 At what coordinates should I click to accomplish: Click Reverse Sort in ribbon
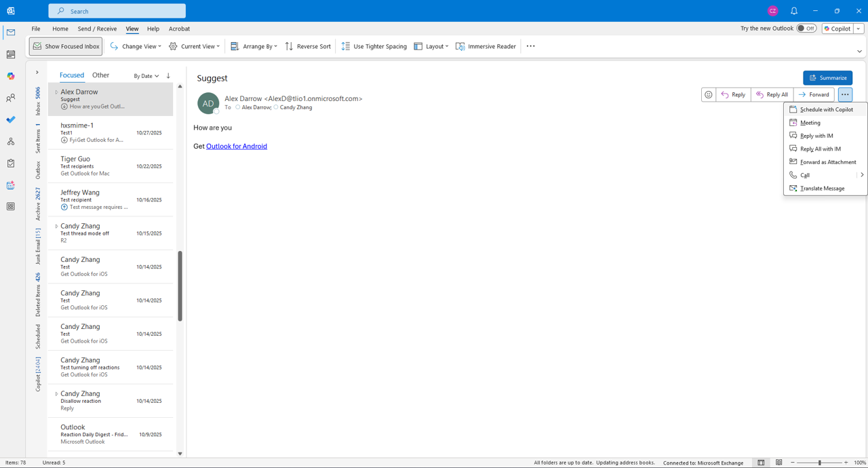point(309,46)
